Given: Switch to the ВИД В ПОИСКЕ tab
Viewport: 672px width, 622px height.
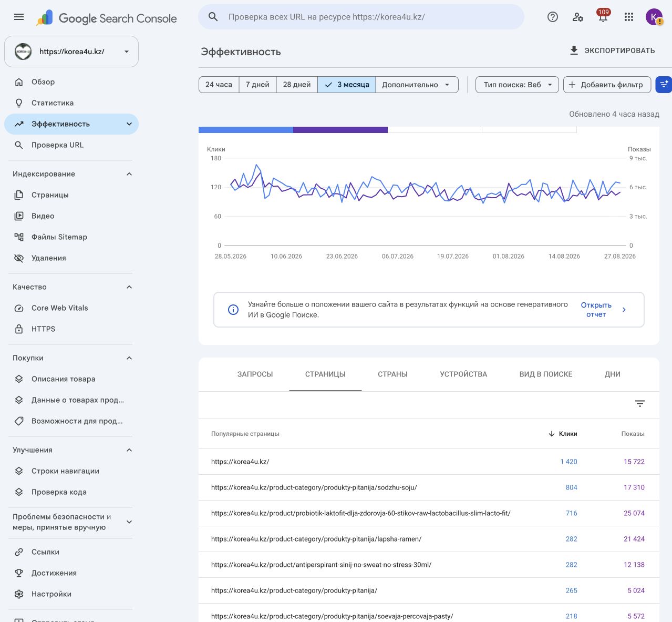Looking at the screenshot, I should pyautogui.click(x=546, y=374).
